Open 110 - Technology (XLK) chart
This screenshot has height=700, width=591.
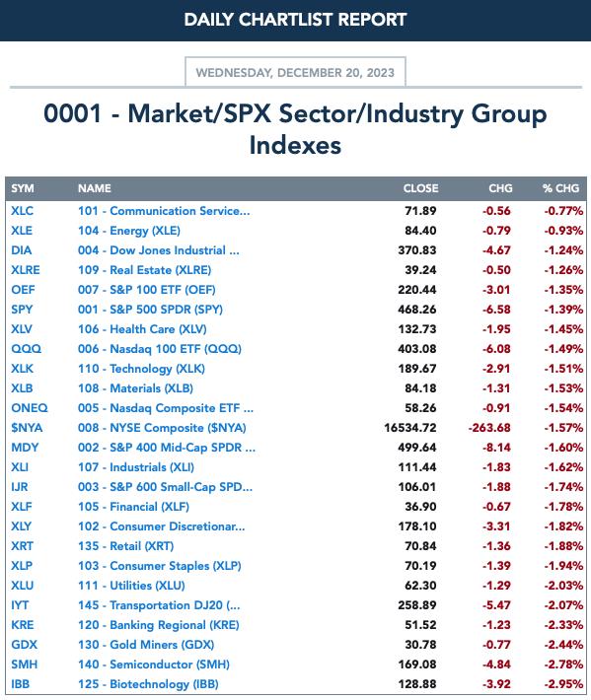click(141, 369)
